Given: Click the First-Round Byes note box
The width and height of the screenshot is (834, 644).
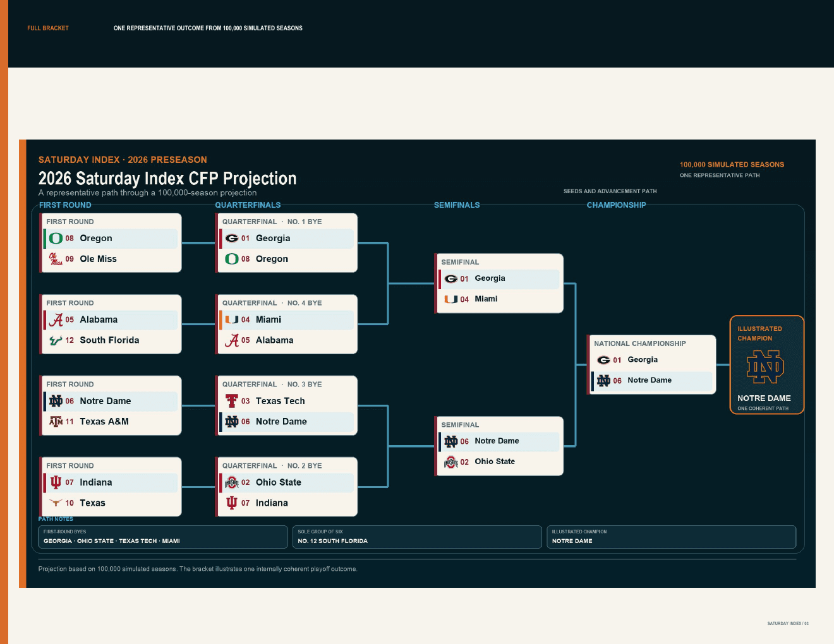Looking at the screenshot, I should coord(163,537).
